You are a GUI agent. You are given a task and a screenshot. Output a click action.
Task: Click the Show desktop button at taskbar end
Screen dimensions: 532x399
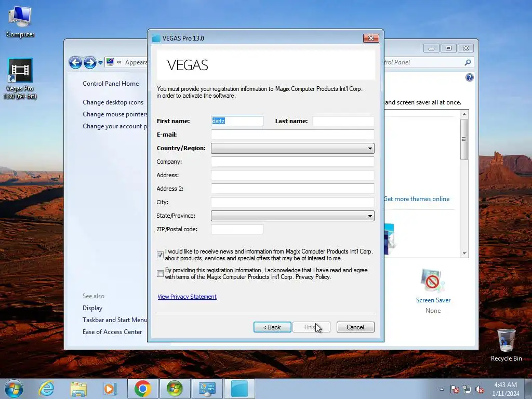click(x=528, y=389)
